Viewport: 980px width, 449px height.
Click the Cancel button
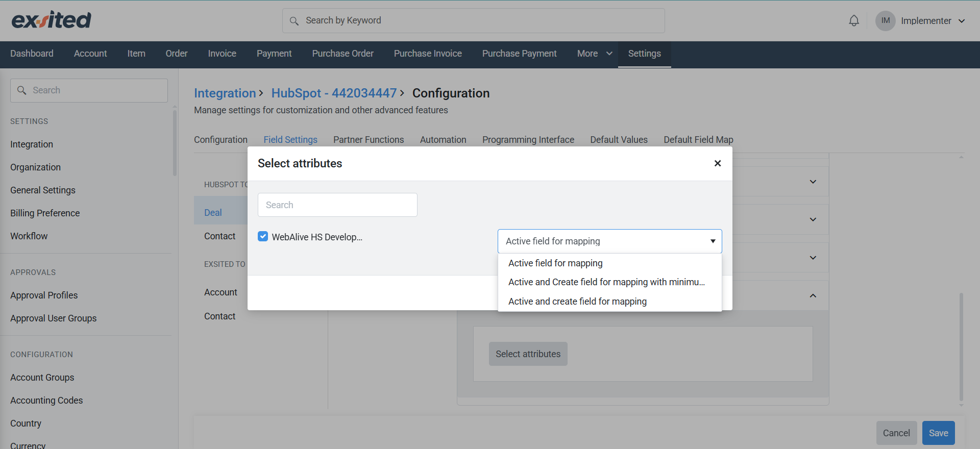(x=896, y=433)
